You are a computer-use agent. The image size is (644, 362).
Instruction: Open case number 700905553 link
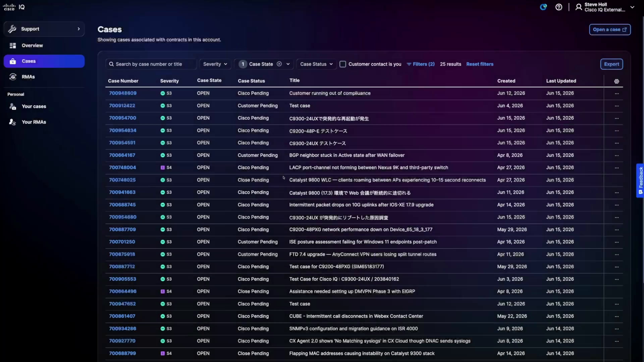[x=122, y=279]
